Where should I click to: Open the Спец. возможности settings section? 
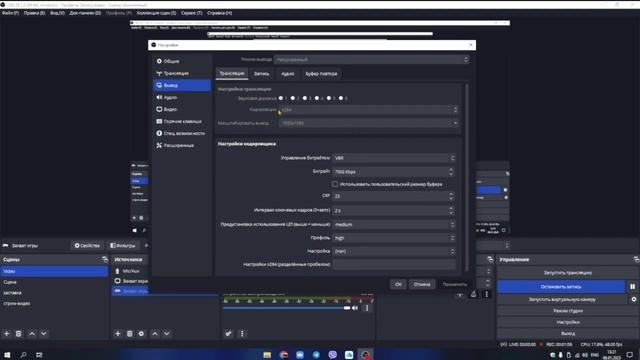click(182, 133)
